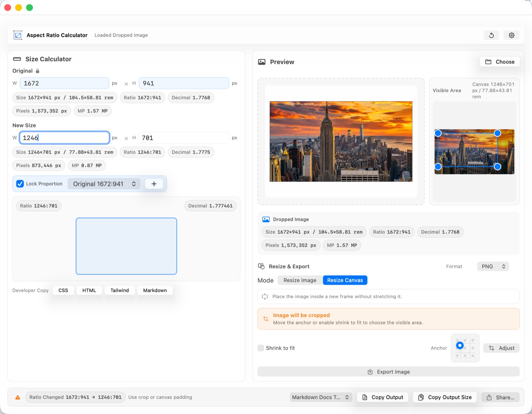Click the Aspect Ratio Calculator app logo icon
Viewport: 532px width, 414px height.
(18, 35)
